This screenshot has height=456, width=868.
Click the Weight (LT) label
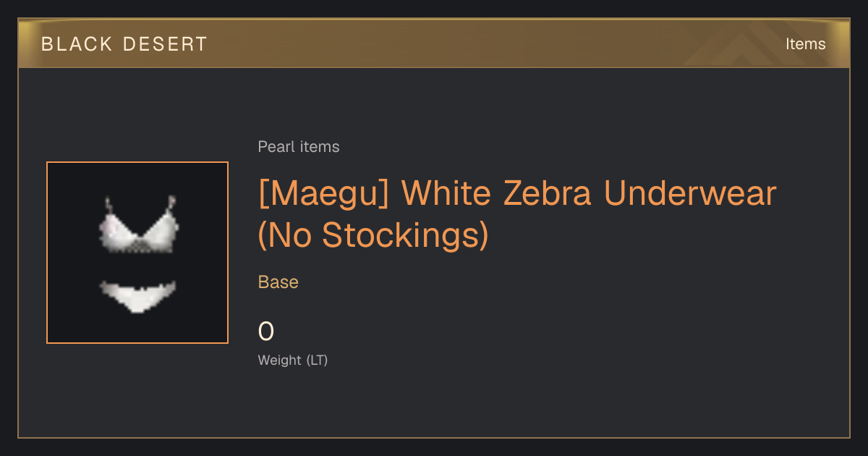[293, 360]
